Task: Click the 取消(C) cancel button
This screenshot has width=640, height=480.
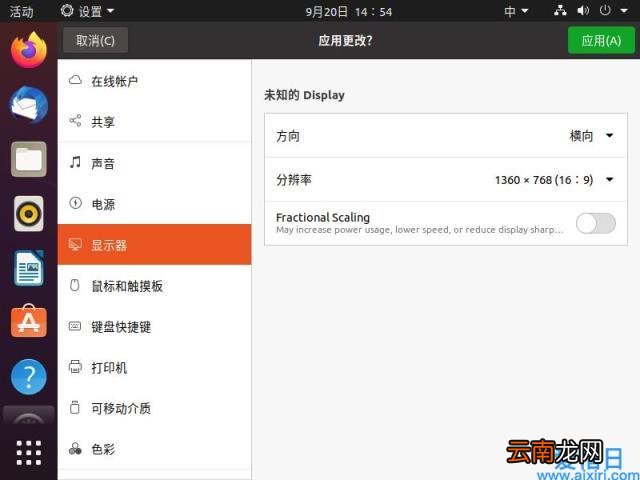Action: click(x=96, y=40)
